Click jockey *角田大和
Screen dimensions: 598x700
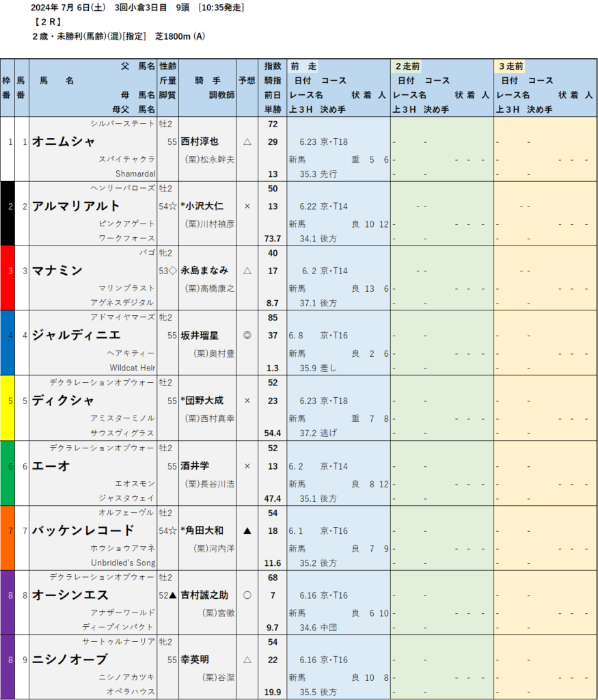tap(202, 530)
